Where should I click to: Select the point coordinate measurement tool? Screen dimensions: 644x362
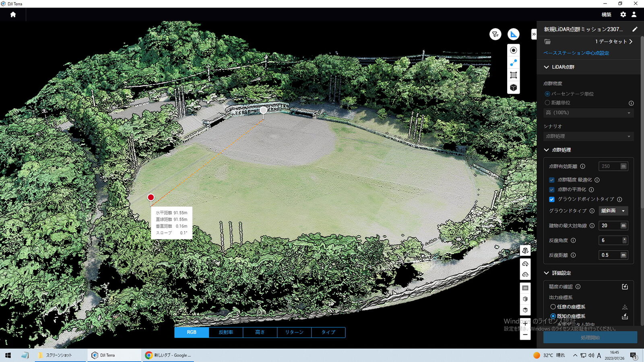(513, 50)
